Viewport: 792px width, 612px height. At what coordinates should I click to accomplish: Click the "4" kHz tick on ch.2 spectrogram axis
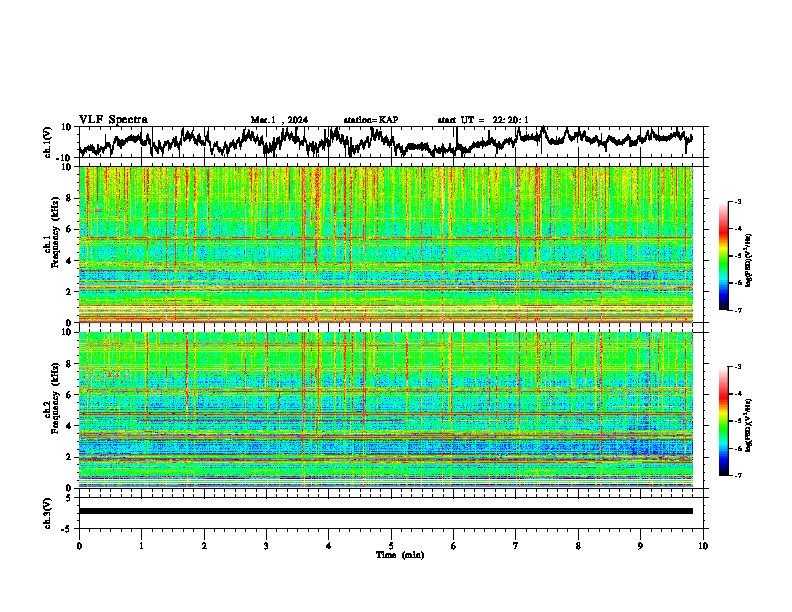69,426
